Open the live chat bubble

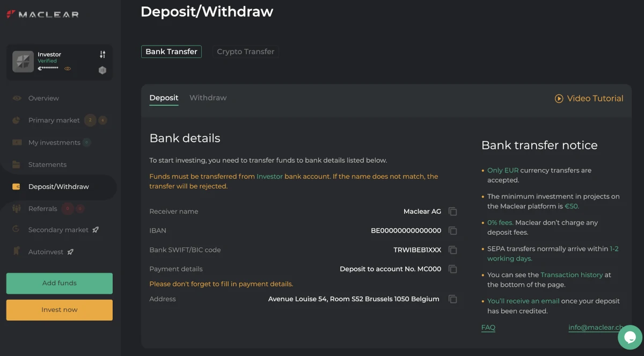[630, 337]
